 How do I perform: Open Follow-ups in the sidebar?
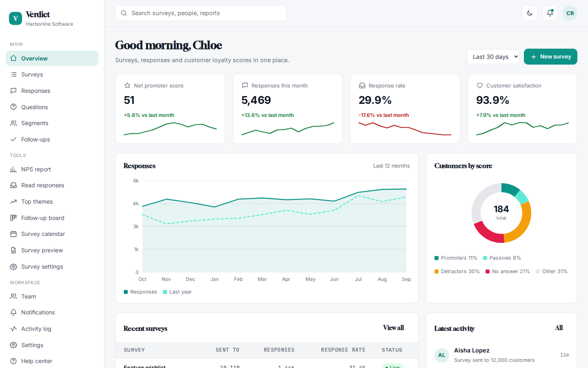pyautogui.click(x=52, y=139)
